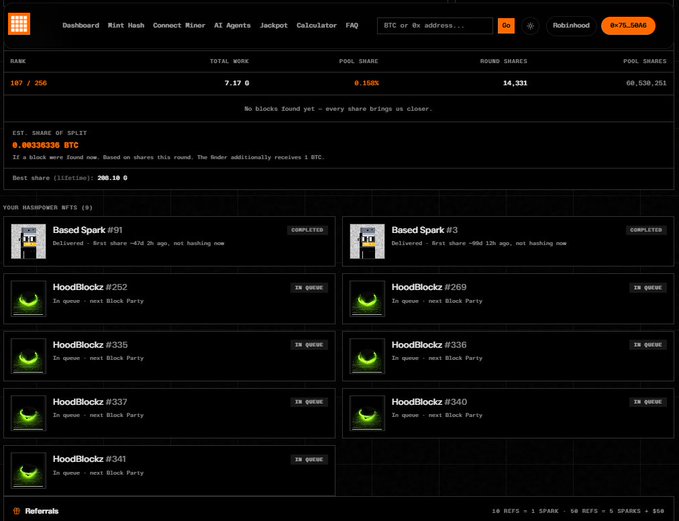The width and height of the screenshot is (679, 521).
Task: Click the 0.00336336 BTC estimate
Action: pos(45,146)
